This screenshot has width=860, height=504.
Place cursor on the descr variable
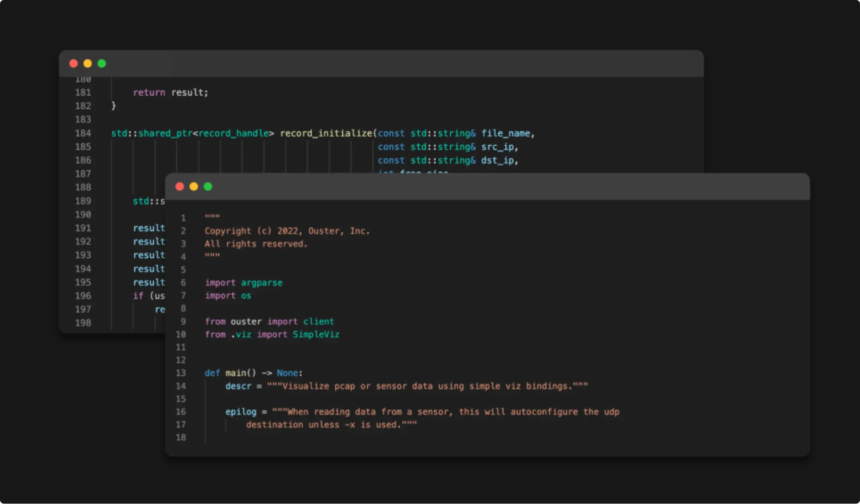click(238, 386)
